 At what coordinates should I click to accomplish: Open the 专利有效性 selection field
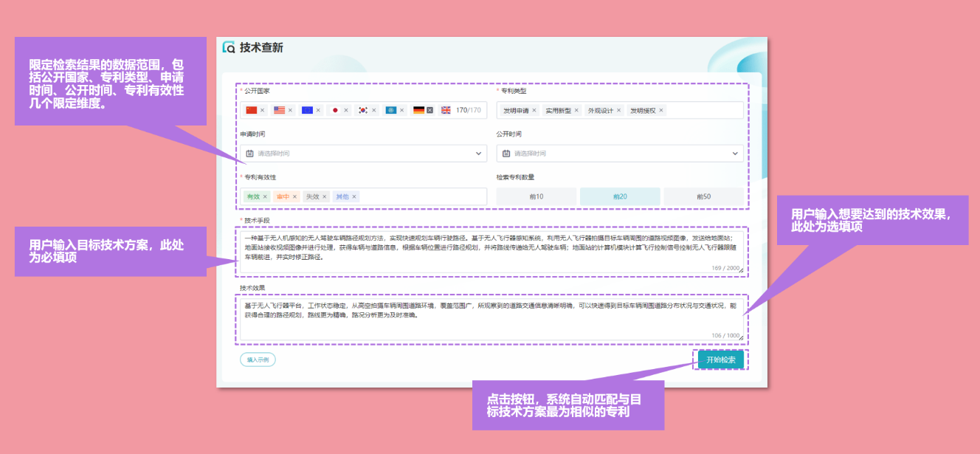(363, 196)
